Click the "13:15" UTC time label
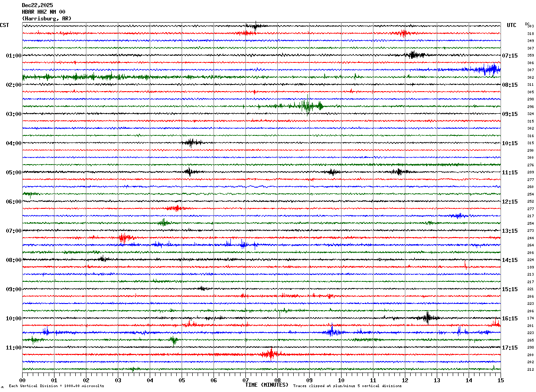The image size is (536, 392). point(510,231)
